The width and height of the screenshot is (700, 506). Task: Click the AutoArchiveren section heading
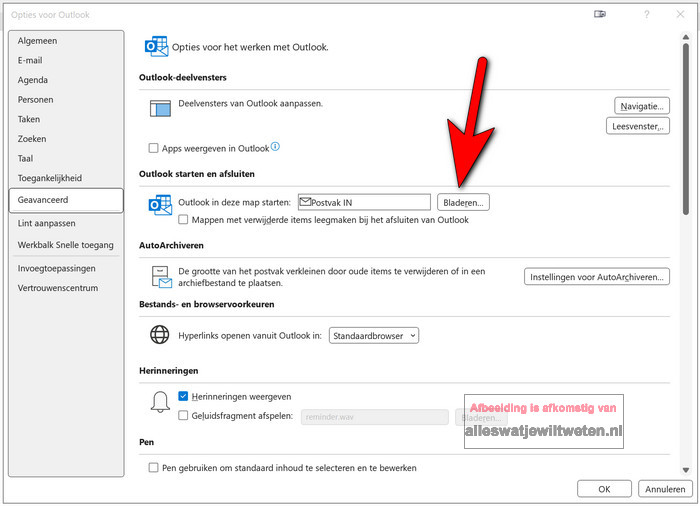171,245
